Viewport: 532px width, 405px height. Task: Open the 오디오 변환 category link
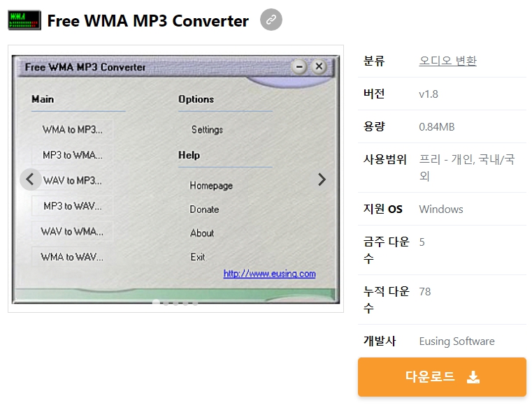click(x=448, y=61)
